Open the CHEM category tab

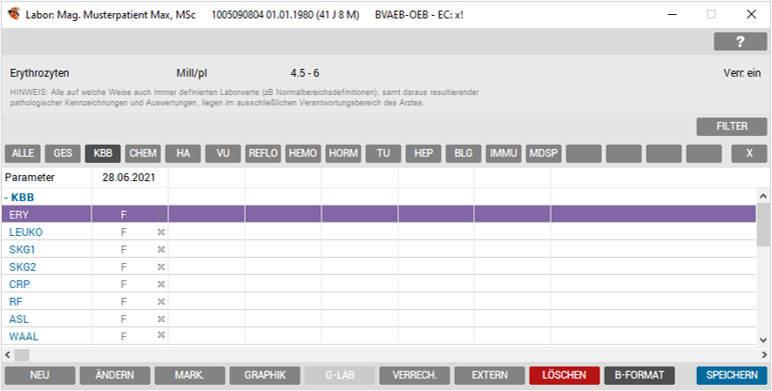(x=143, y=154)
